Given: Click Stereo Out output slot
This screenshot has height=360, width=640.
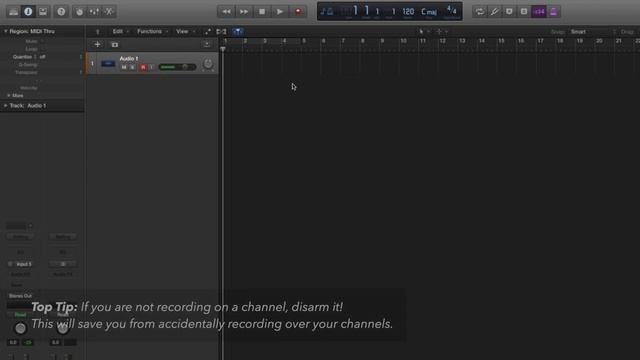Looking at the screenshot, I should pos(20,296).
